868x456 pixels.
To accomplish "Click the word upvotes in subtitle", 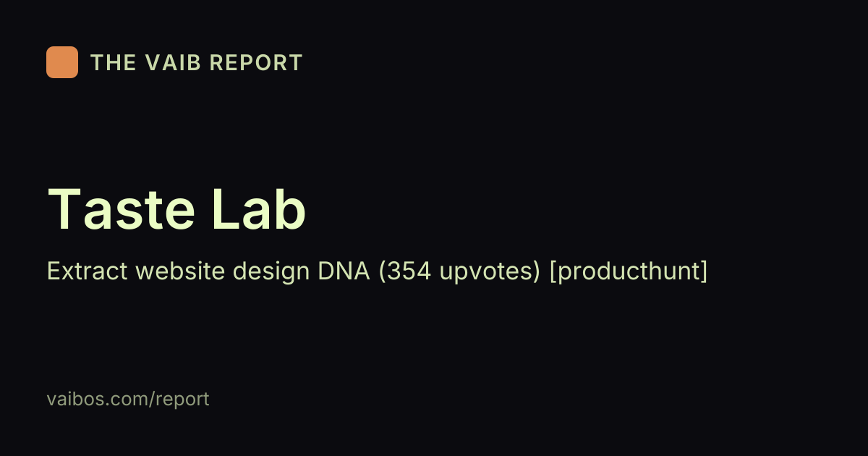I will 484,273.
